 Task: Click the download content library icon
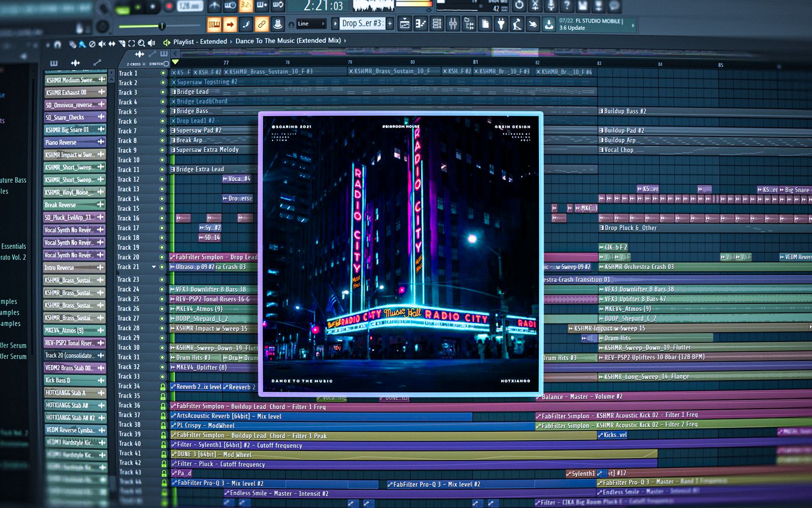tap(549, 24)
